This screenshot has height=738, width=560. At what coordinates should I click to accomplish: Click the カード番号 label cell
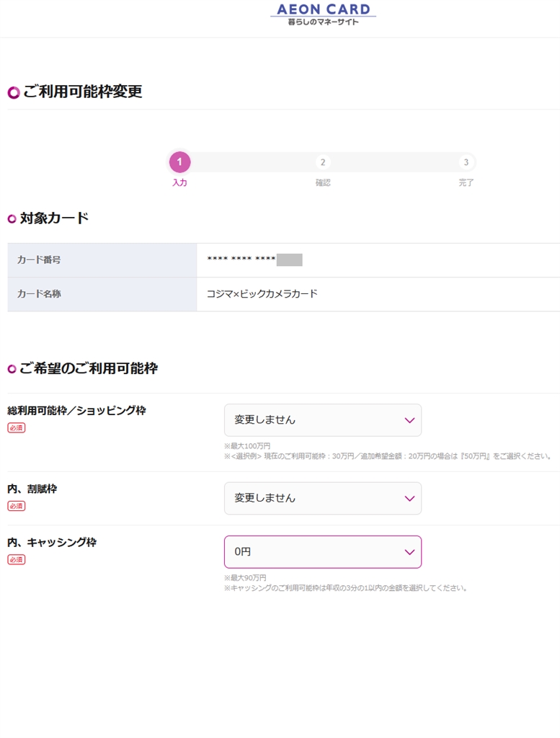[x=39, y=260]
